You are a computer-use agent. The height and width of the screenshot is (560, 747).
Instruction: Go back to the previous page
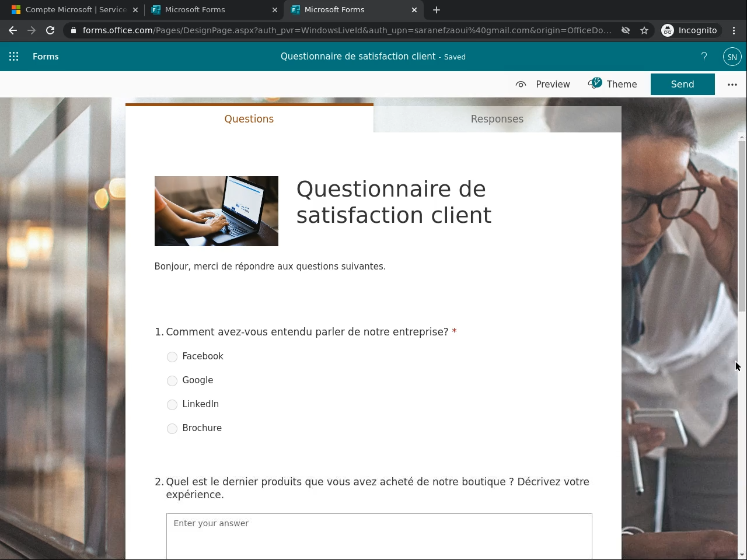click(x=13, y=30)
